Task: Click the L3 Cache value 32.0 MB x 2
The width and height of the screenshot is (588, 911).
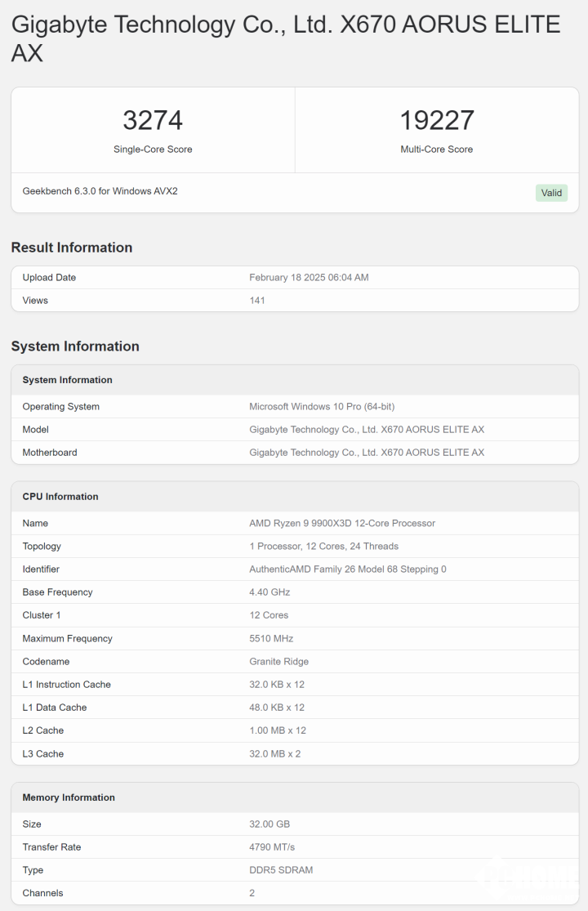Action: [275, 754]
